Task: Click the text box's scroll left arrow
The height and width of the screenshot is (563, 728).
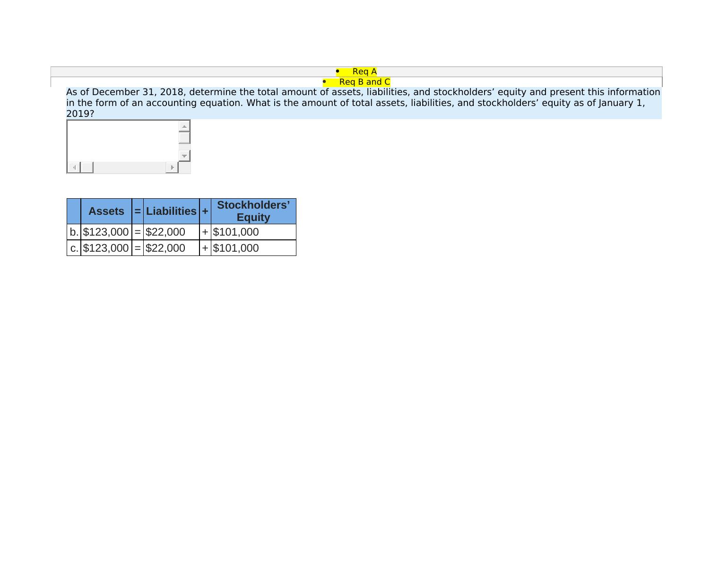Action: point(74,167)
